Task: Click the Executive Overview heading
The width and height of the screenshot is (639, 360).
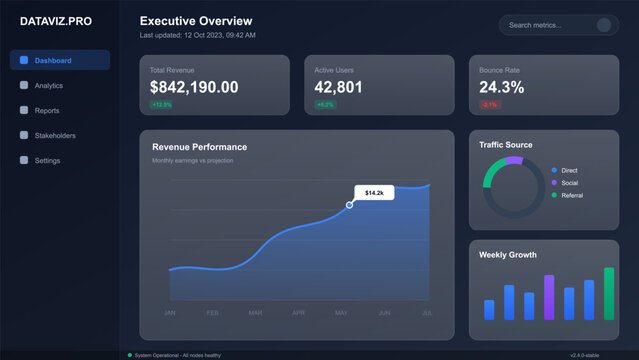Action: coord(196,21)
